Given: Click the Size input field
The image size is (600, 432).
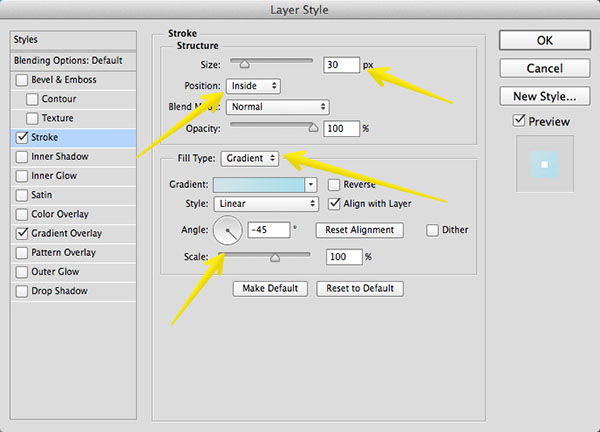Looking at the screenshot, I should click(x=341, y=66).
